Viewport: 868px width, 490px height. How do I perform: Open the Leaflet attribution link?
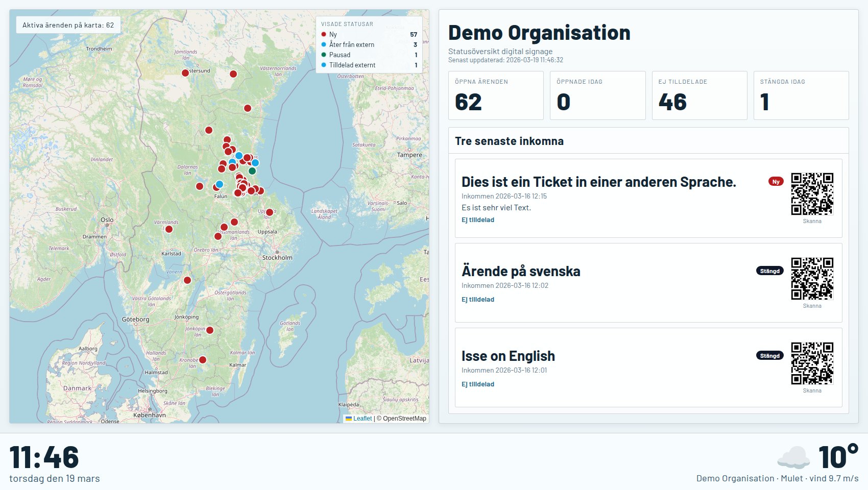click(x=363, y=419)
